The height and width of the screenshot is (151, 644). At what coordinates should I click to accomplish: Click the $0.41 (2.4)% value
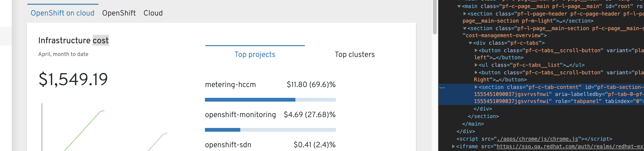[314, 145]
